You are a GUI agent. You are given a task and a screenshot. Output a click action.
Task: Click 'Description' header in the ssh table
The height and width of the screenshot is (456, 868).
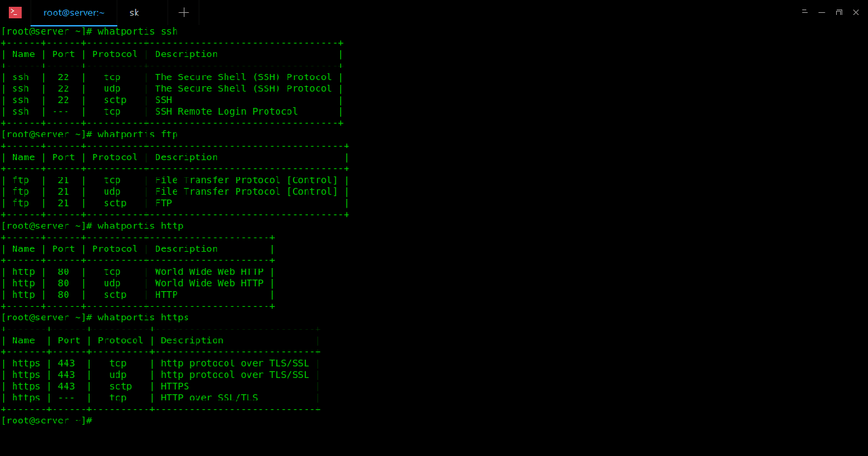pos(186,54)
